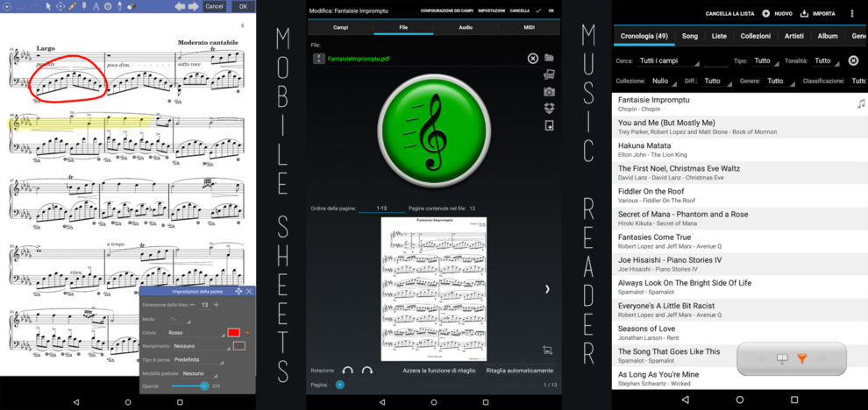Click the empty fill color swatch

pos(239,346)
